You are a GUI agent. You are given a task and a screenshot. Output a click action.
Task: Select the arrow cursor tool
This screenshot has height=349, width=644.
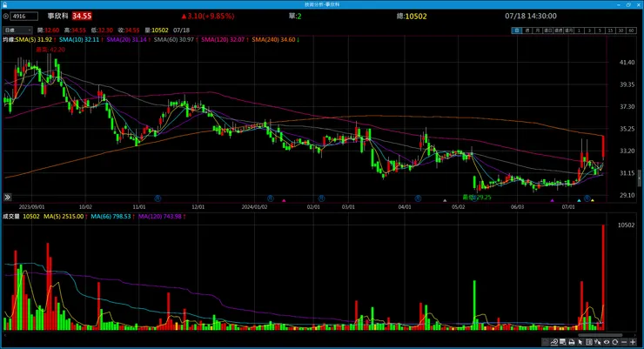(x=580, y=342)
